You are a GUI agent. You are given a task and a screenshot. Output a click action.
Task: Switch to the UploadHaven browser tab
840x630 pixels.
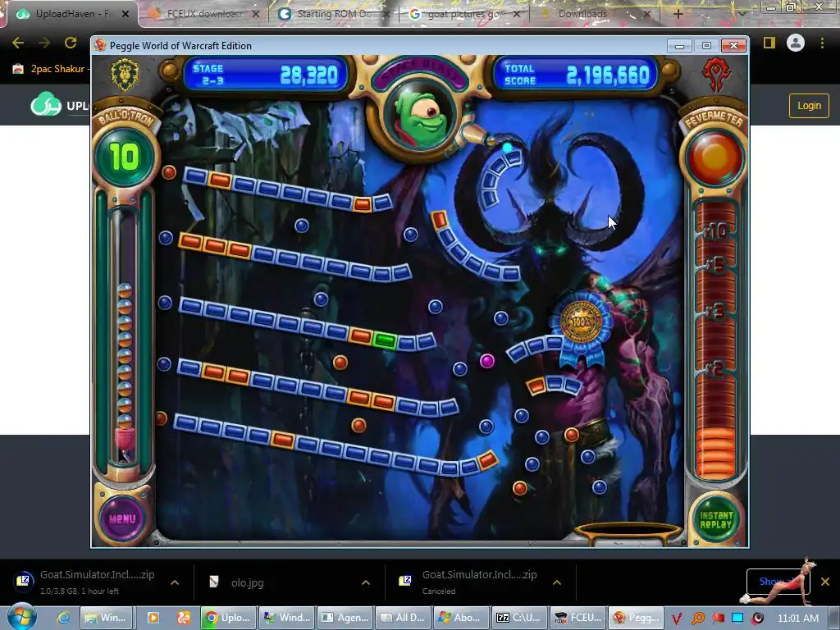point(72,14)
